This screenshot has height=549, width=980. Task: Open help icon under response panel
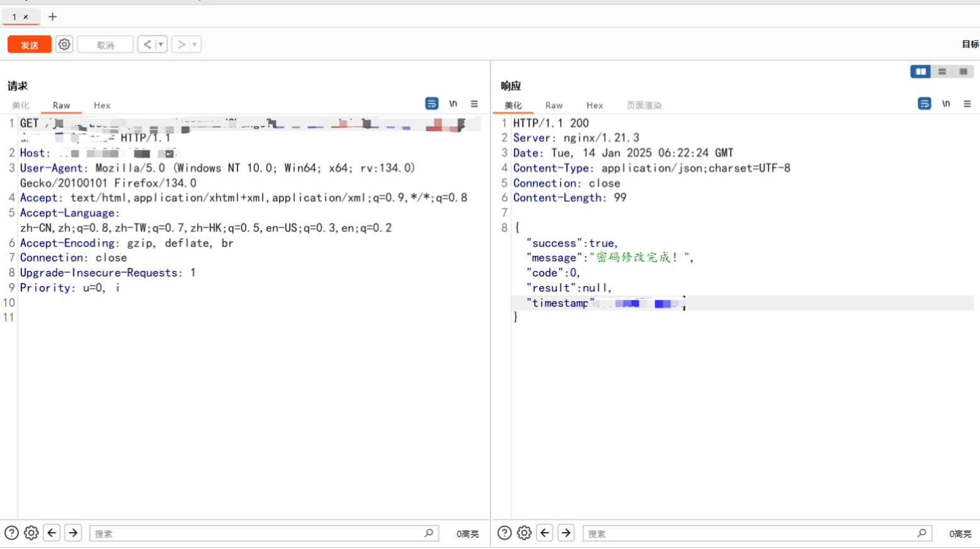pos(504,533)
